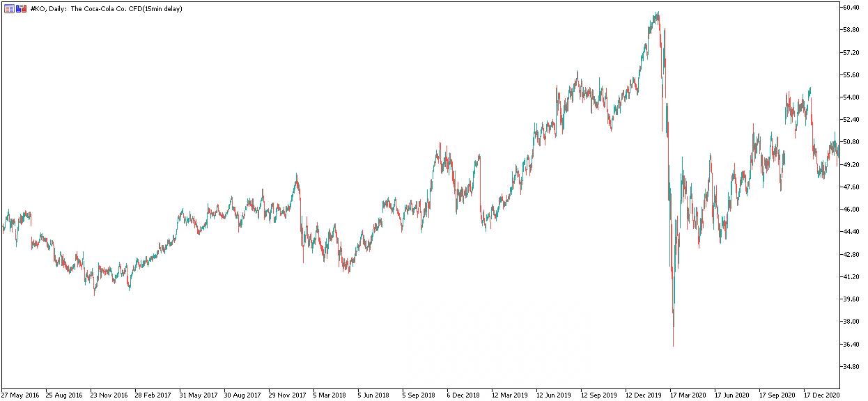Click the blue-red one-click trading panel icon

(x=21, y=8)
